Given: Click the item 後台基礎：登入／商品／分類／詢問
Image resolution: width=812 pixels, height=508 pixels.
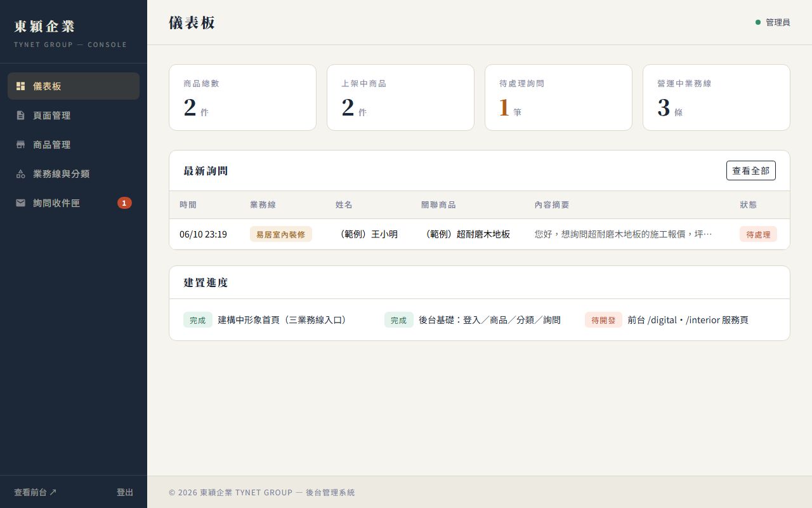Looking at the screenshot, I should click(x=490, y=320).
